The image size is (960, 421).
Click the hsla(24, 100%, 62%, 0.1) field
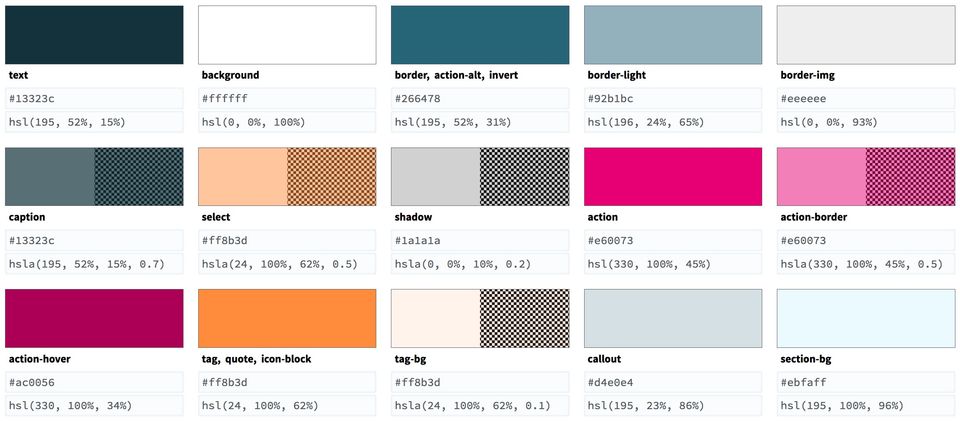[480, 405]
